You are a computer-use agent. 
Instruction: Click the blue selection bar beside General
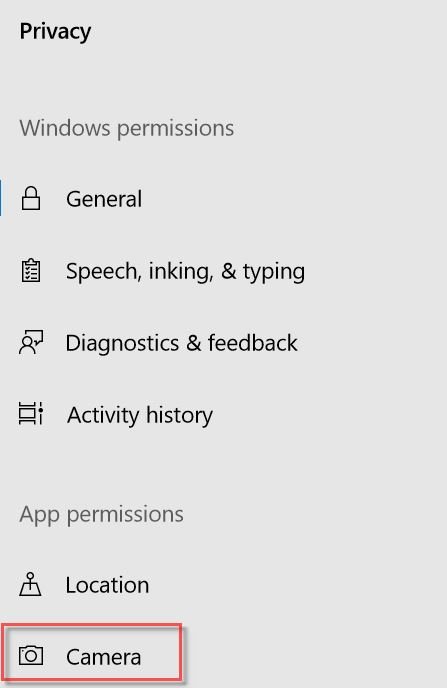point(1,198)
